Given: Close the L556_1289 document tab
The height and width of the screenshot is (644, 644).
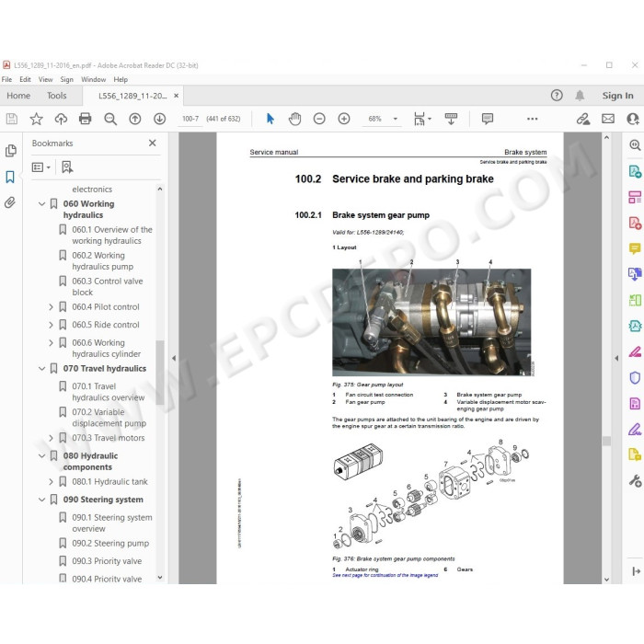Looking at the screenshot, I should click(x=177, y=96).
